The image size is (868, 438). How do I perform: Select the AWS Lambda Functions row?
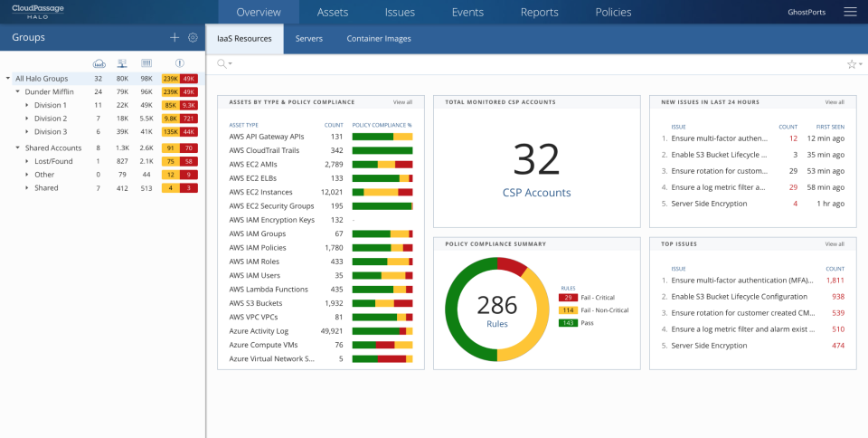click(320, 289)
